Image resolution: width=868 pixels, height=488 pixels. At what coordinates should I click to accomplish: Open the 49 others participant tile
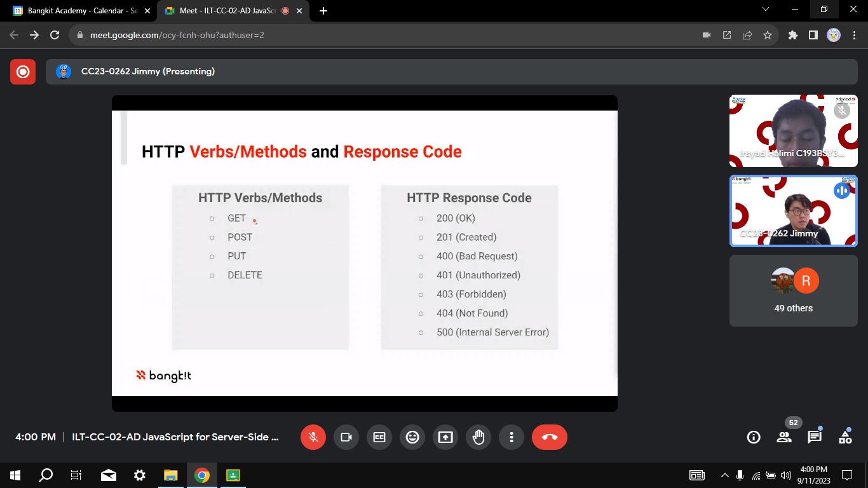coord(793,291)
